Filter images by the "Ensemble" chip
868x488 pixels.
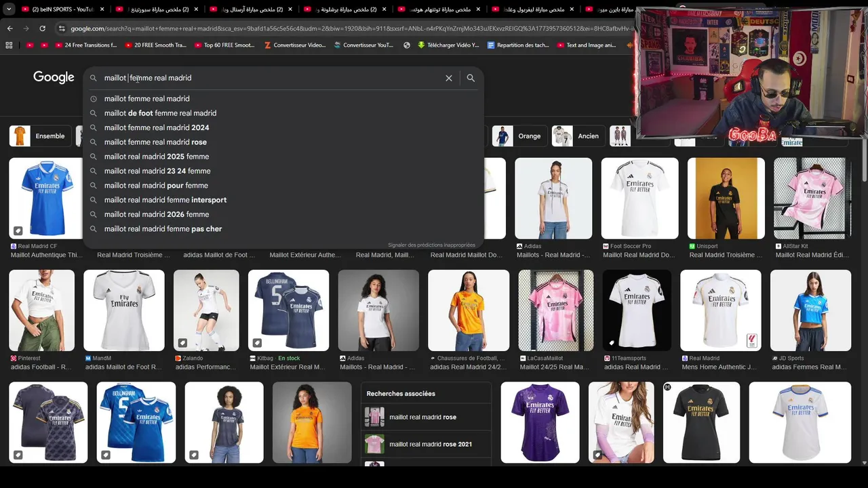click(40, 136)
